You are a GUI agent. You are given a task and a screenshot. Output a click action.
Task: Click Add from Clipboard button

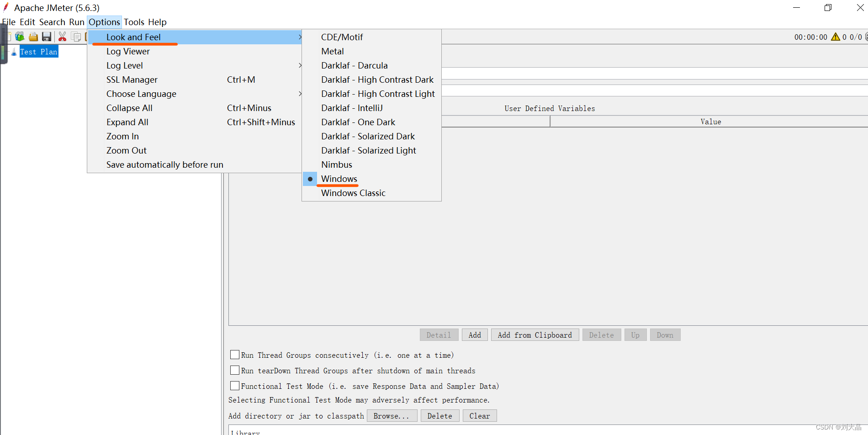(x=535, y=335)
